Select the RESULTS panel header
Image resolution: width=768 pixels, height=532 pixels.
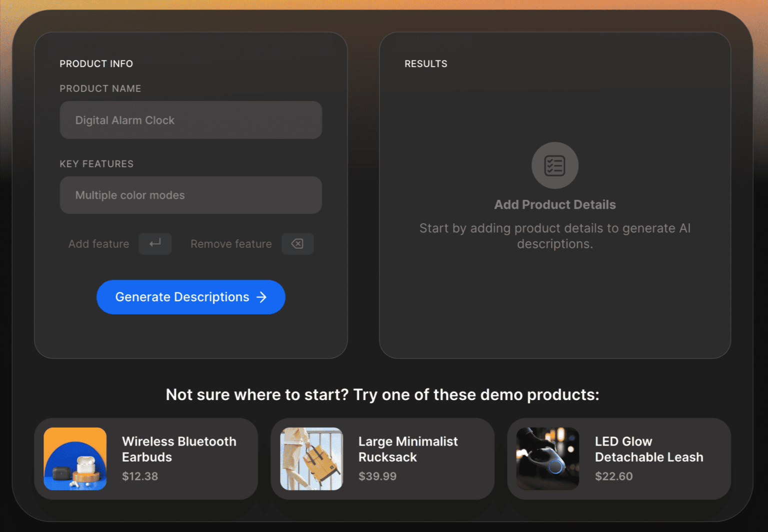[x=426, y=63]
